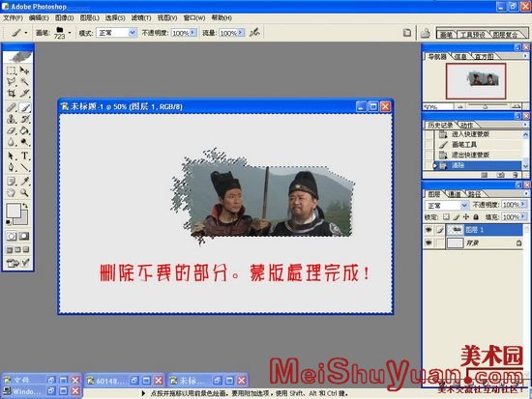
Task: Open Layers panel 不透明度 arrow
Action: [523, 205]
